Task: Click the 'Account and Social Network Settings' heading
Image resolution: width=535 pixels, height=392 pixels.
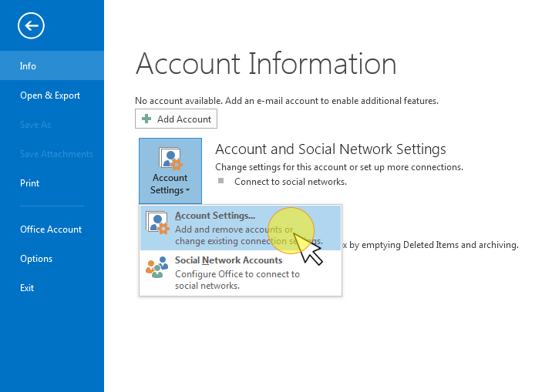Action: 331,149
